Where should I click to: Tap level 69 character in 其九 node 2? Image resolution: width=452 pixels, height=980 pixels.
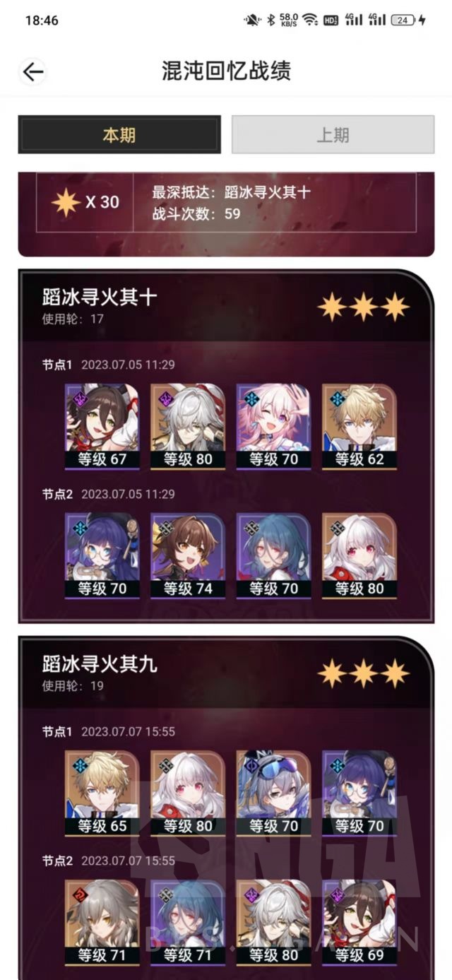[x=359, y=923]
